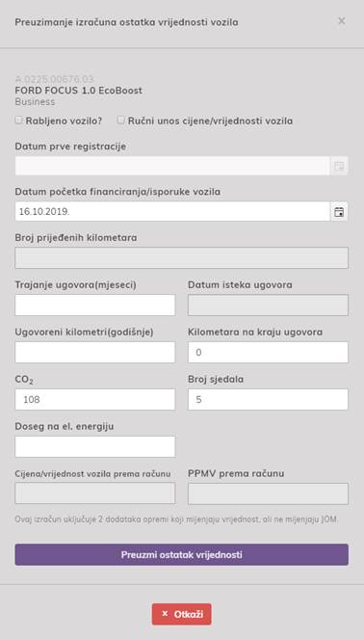The height and width of the screenshot is (640, 364).
Task: Edit the Broj sjedala field showing 5
Action: (269, 399)
